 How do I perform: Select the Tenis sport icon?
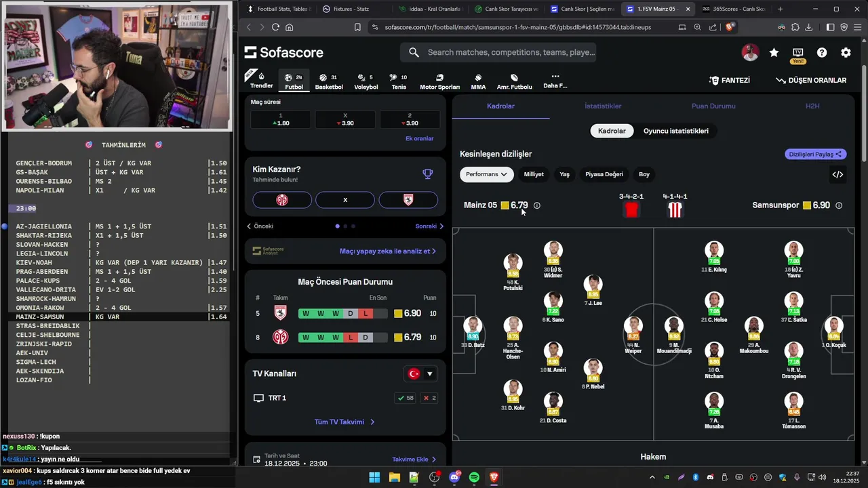pyautogui.click(x=399, y=81)
